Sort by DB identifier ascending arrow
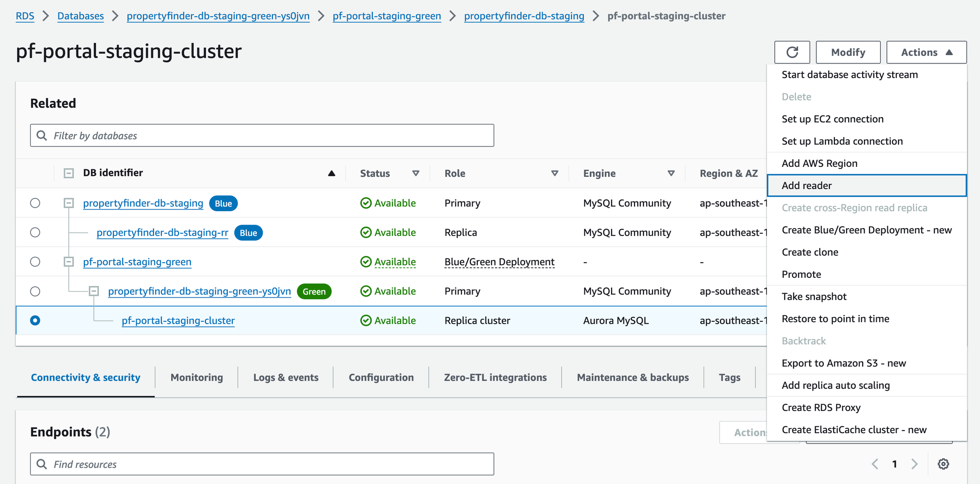 coord(332,173)
